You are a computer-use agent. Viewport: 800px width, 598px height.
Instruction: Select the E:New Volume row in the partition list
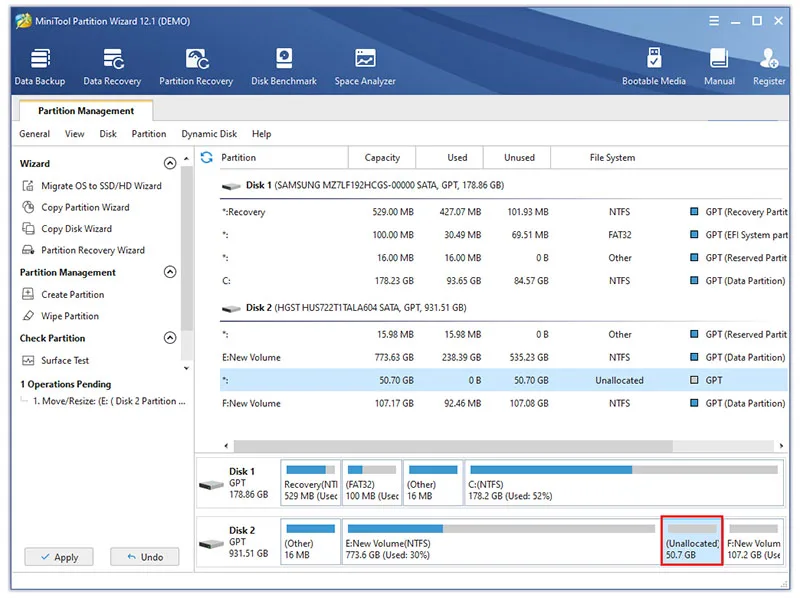click(x=503, y=357)
